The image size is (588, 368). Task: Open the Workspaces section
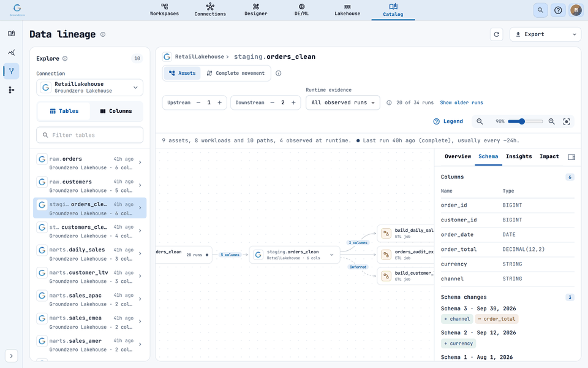pos(164,10)
